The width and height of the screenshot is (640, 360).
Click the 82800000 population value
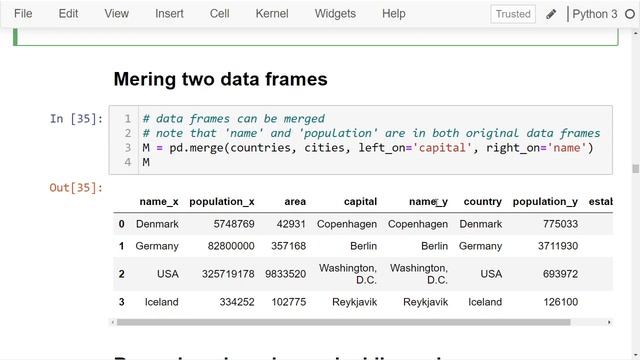click(231, 246)
